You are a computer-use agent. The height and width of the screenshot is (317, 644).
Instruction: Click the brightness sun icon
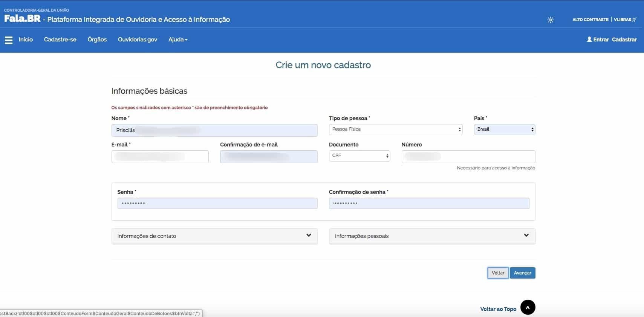coord(551,20)
